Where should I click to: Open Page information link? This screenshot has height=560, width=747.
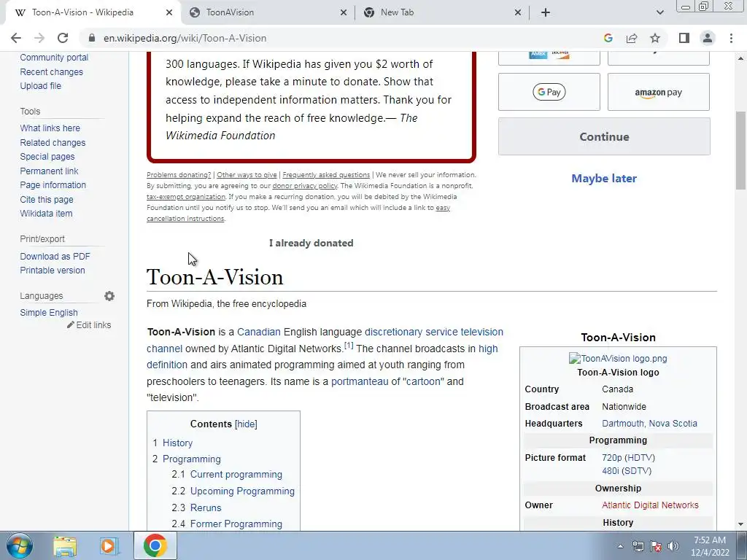(53, 184)
